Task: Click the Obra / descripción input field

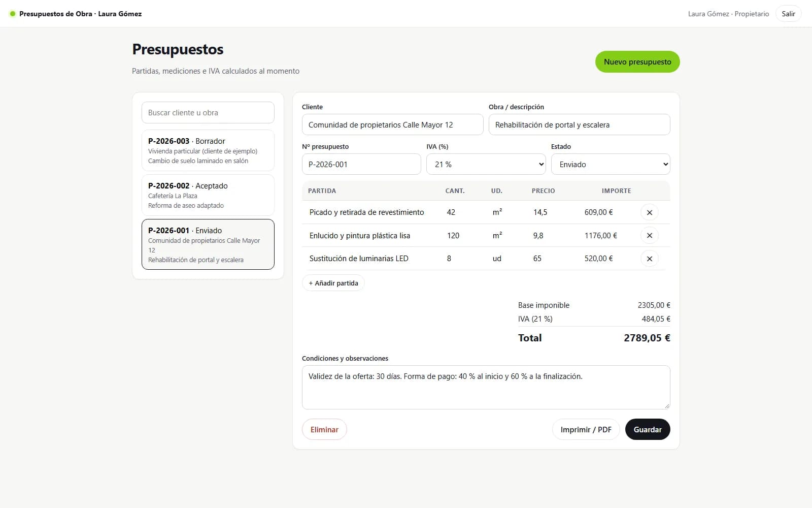Action: click(x=580, y=124)
